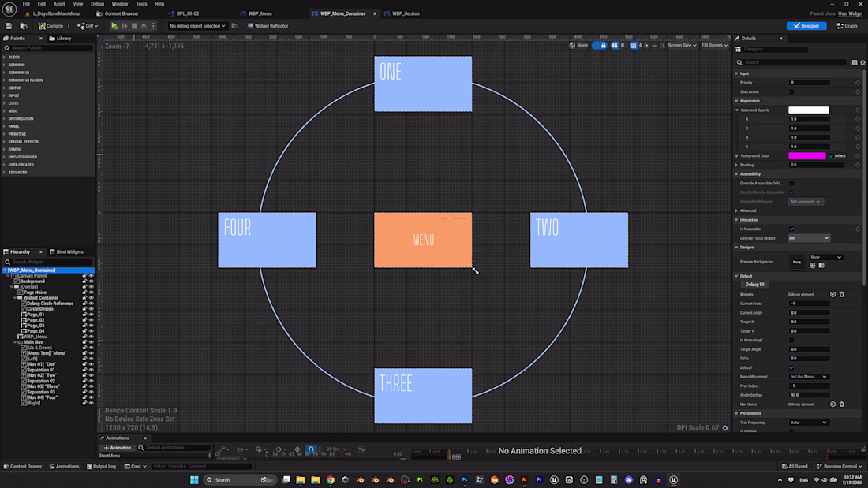The height and width of the screenshot is (488, 868).
Task: Save the current widget blueprint
Action: (x=9, y=26)
